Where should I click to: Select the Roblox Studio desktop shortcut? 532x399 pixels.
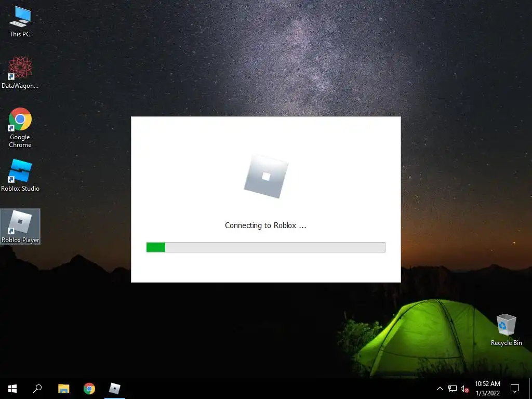(20, 175)
